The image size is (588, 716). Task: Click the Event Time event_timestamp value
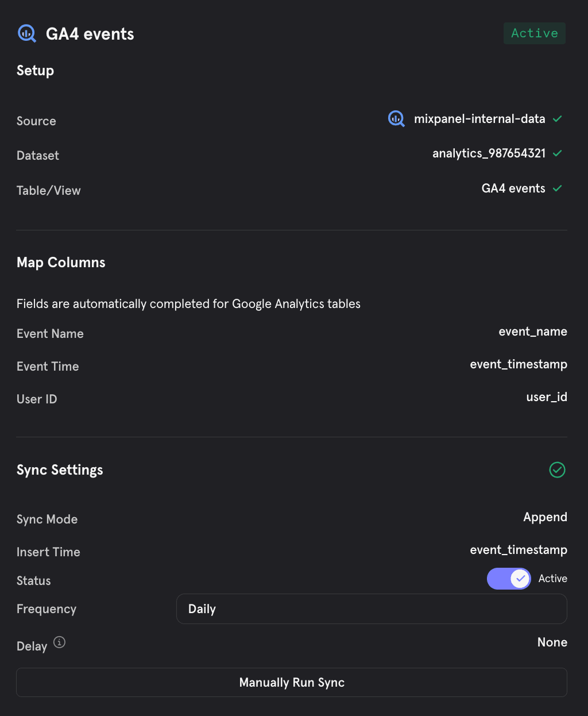(519, 364)
